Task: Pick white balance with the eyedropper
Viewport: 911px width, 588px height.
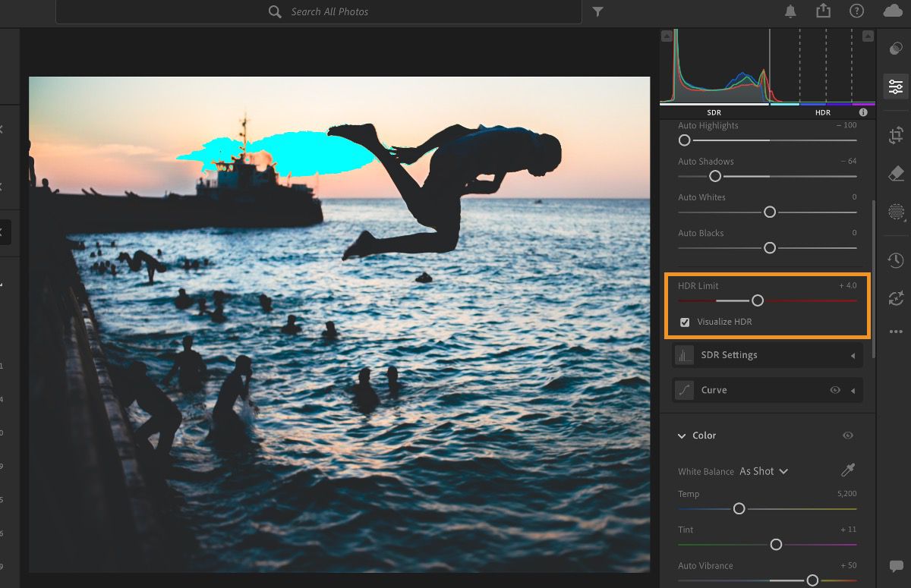Action: (x=848, y=470)
